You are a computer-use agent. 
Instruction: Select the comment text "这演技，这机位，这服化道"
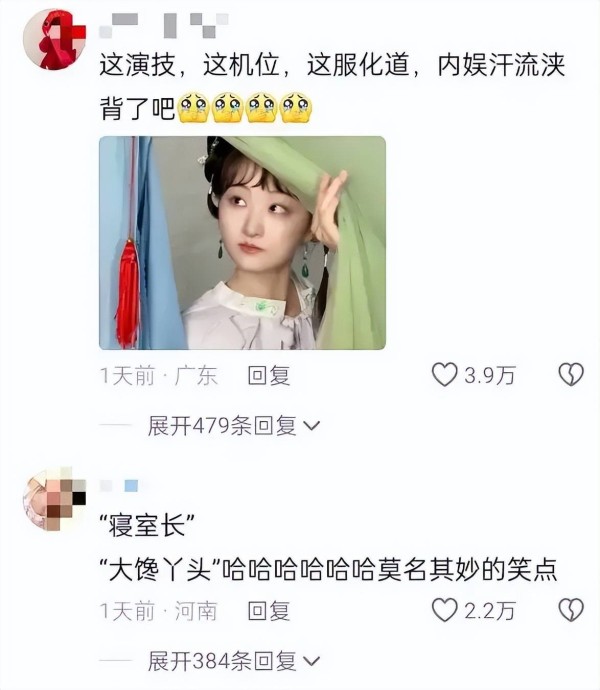(x=254, y=66)
